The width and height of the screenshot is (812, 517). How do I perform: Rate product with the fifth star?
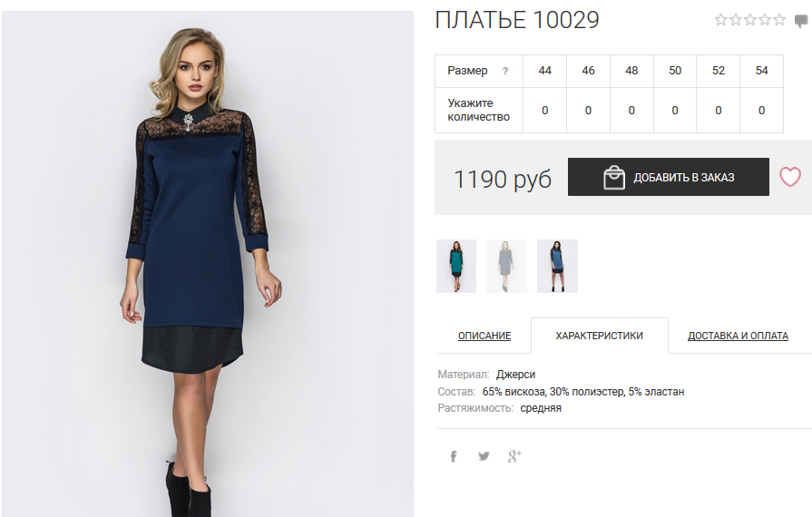coord(779,20)
